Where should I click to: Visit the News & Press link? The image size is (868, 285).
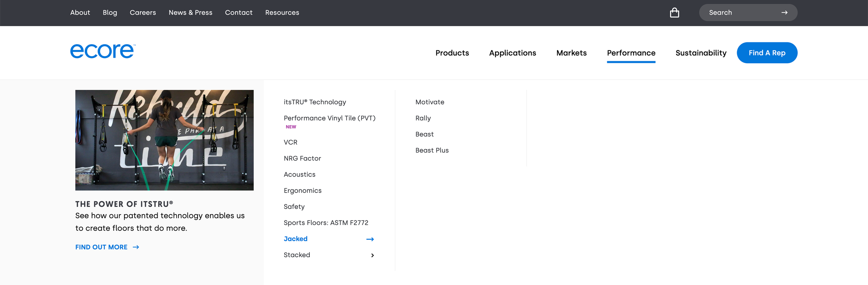click(x=190, y=13)
